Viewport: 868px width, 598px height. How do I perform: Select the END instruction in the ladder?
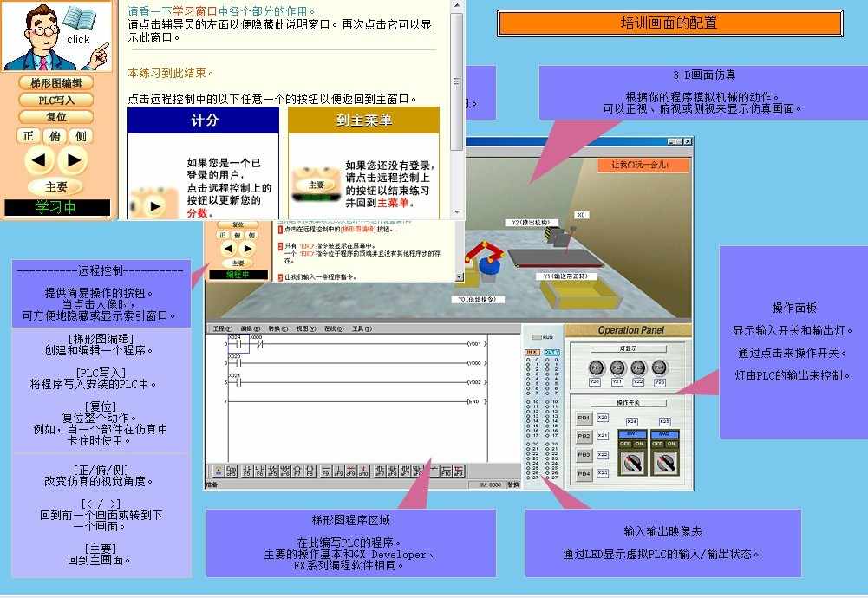tap(477, 401)
